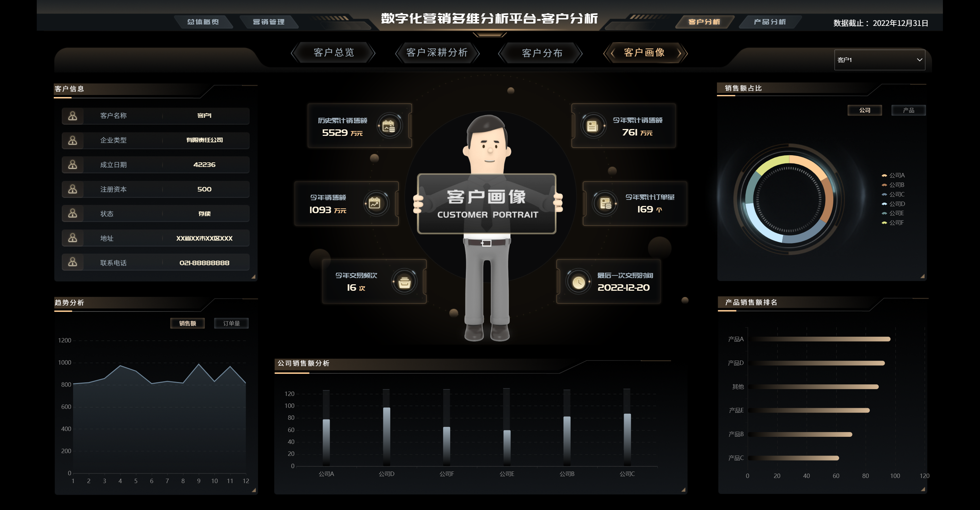Click the person icon in 联系电话 row
Screen dimensions: 980x510
73,262
